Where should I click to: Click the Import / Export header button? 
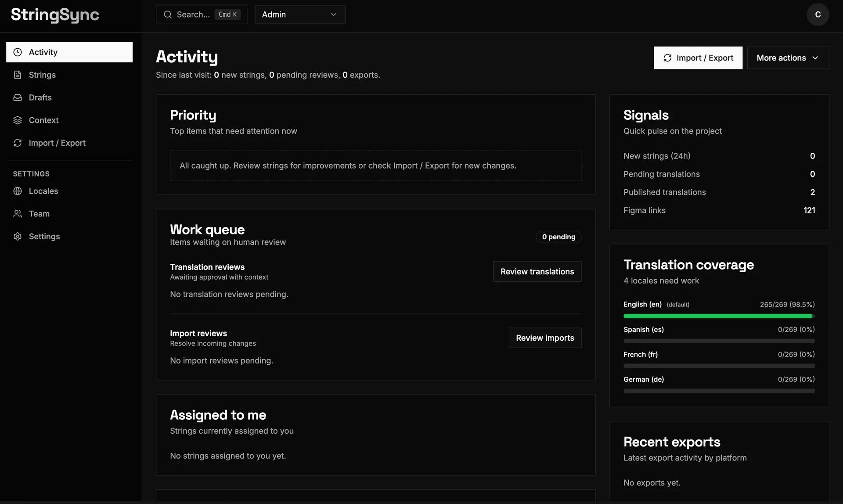[698, 58]
